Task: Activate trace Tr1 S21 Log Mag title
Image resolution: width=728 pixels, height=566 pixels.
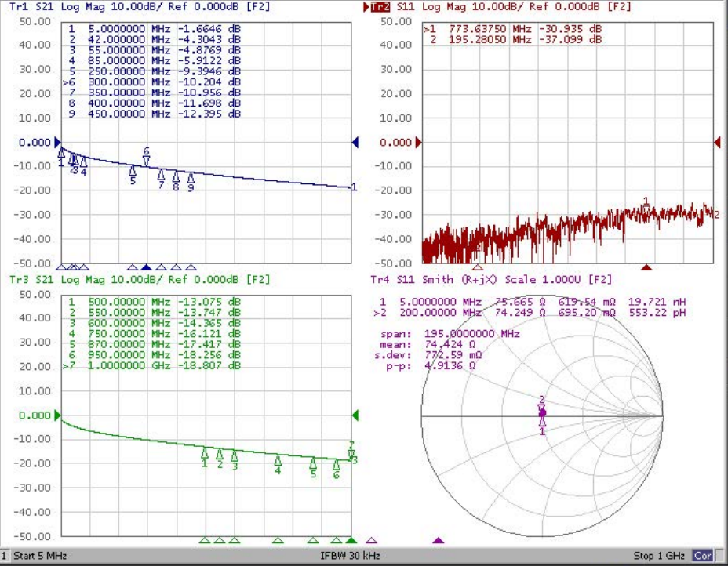Action: coord(140,6)
